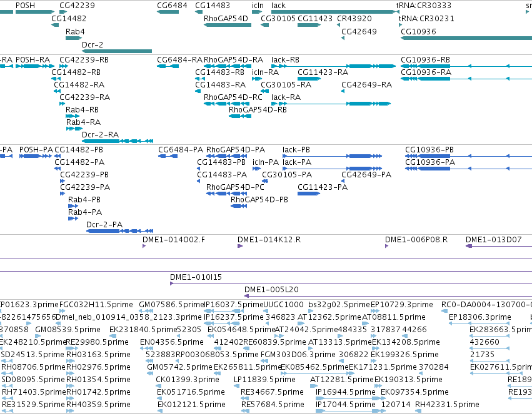532x414 pixels.
Task: Click the CG14482-RB transcript
Action: point(56,79)
